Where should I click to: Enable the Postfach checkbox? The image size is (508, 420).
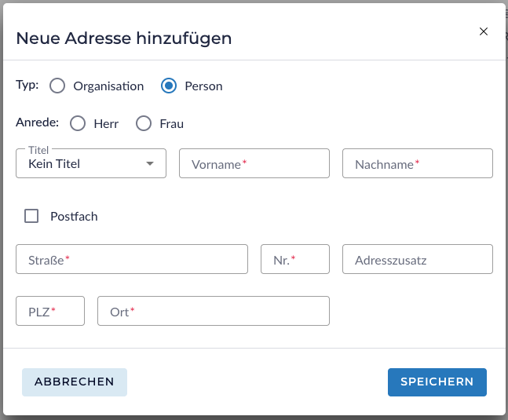click(x=31, y=217)
